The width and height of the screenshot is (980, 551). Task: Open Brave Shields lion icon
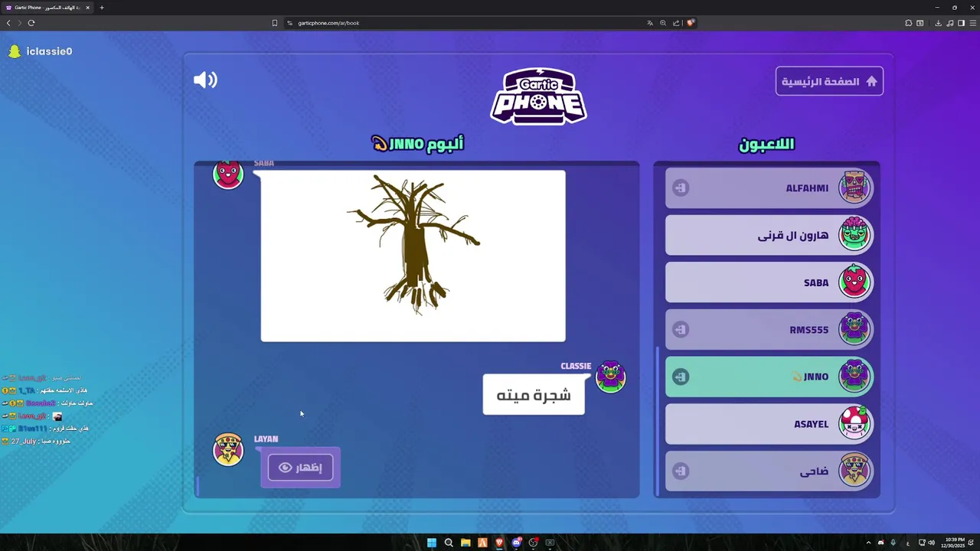[690, 23]
